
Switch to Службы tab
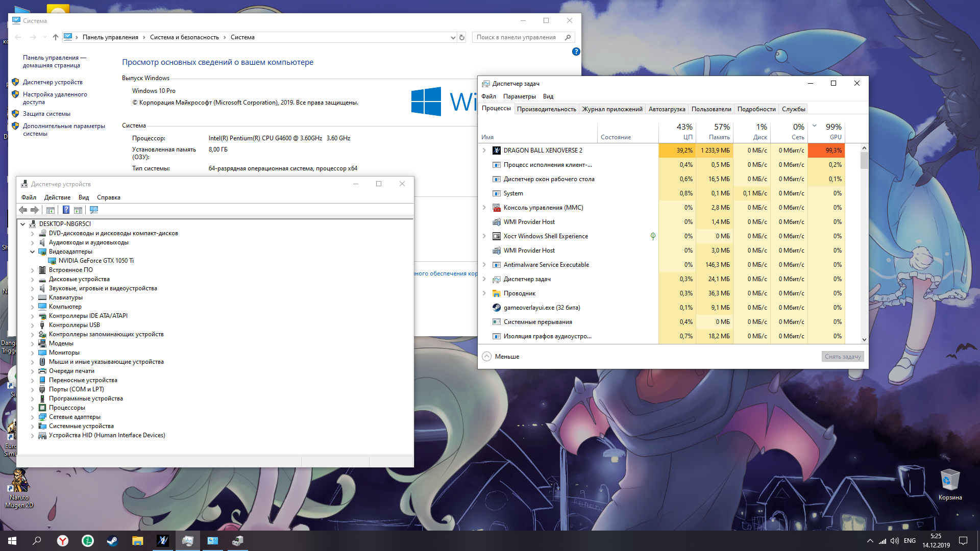coord(793,109)
